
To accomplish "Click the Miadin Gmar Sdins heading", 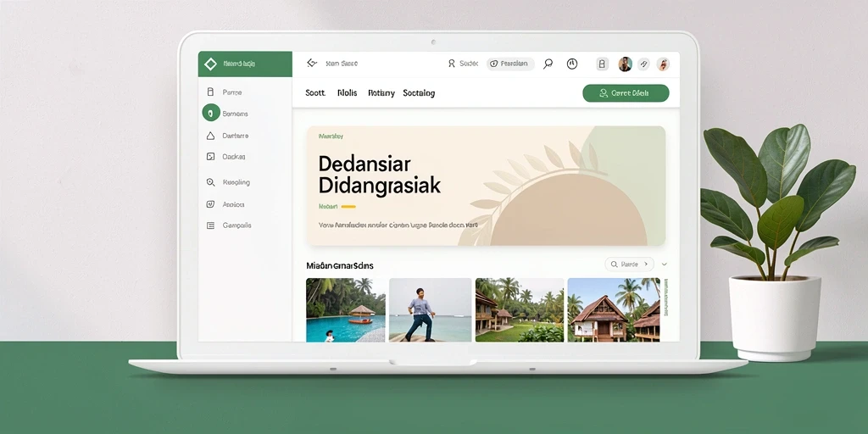I will point(340,265).
